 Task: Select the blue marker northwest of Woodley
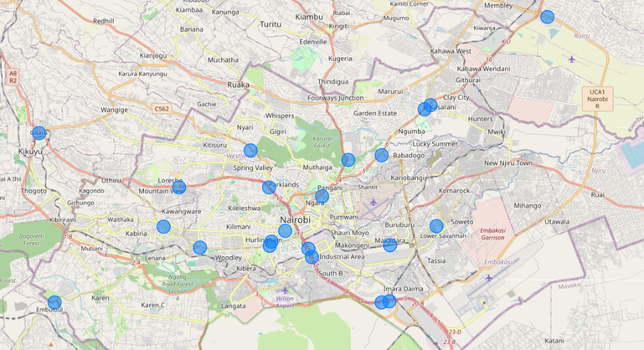(199, 247)
